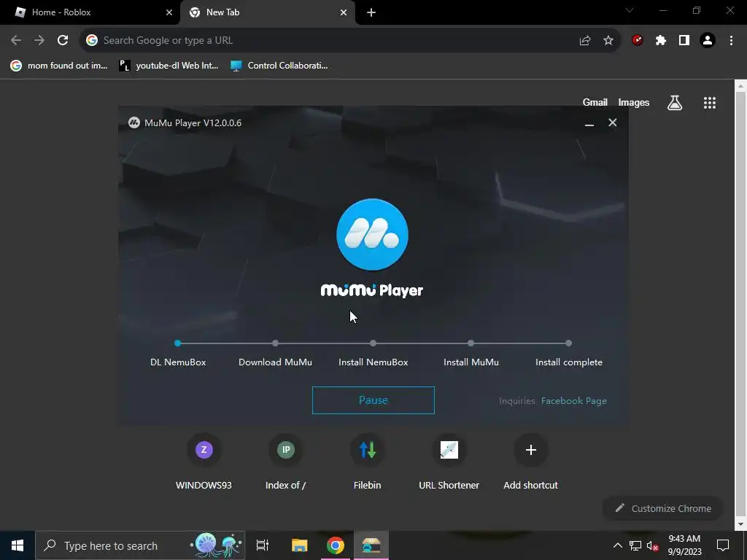Open the Control Collaborati... bookmark

(x=279, y=66)
